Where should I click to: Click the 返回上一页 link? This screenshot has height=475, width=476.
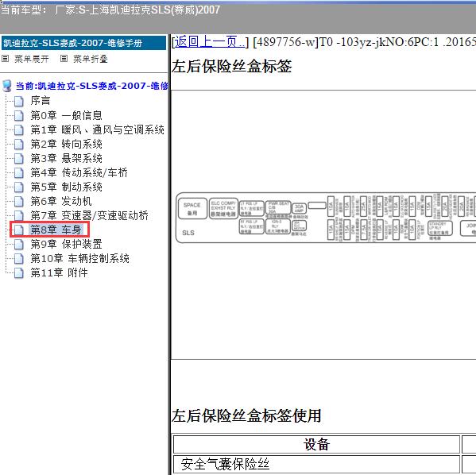point(209,41)
